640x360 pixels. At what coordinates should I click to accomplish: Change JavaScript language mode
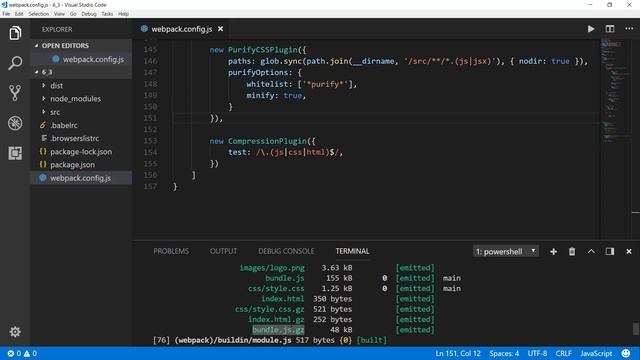(596, 353)
